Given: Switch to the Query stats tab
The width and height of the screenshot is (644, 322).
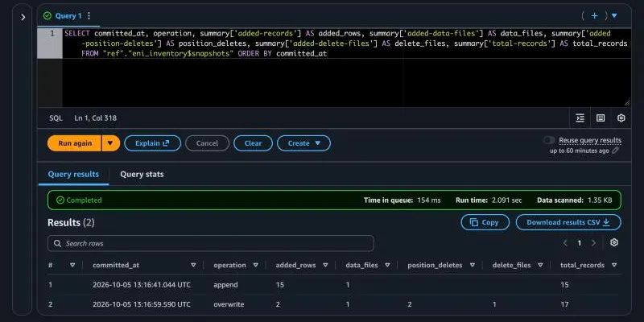Looking at the screenshot, I should point(142,174).
